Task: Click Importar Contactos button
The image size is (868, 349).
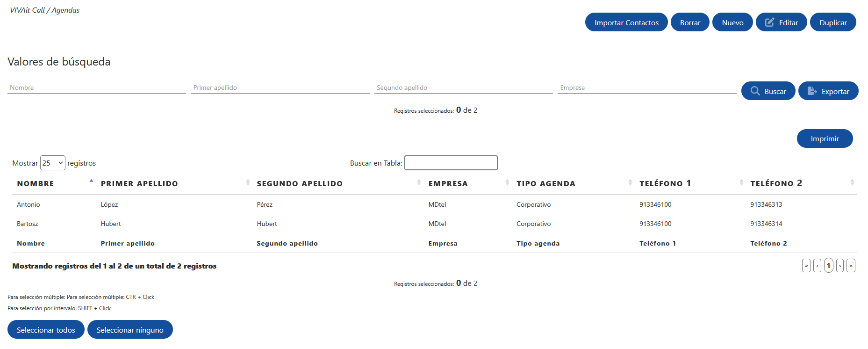Action: [x=626, y=22]
